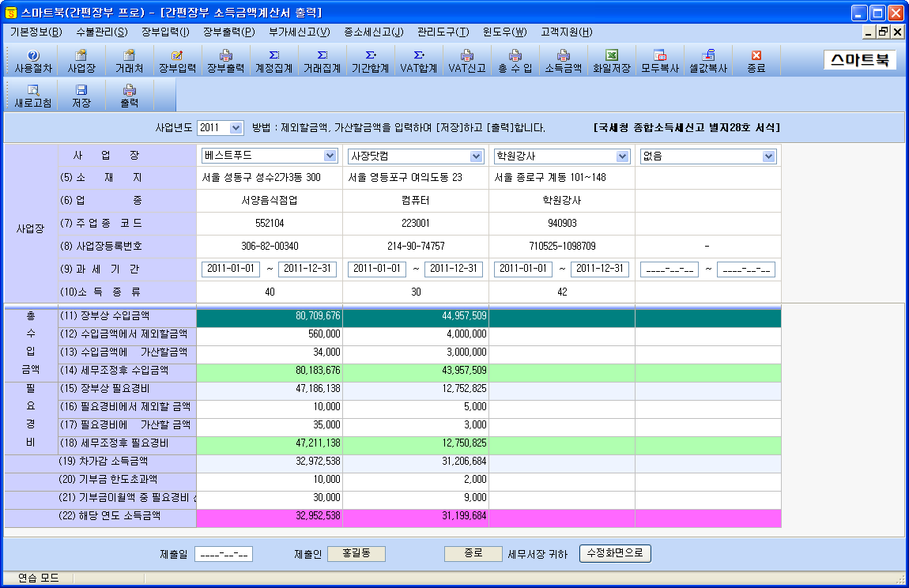
Task: Expand the 사장닷컴 business dropdown
Action: tap(476, 156)
